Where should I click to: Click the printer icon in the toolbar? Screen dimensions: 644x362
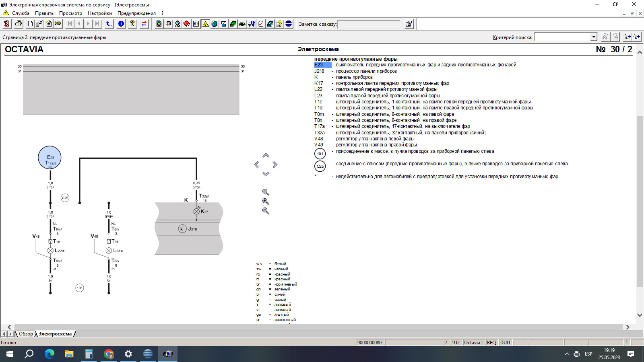[x=19, y=24]
